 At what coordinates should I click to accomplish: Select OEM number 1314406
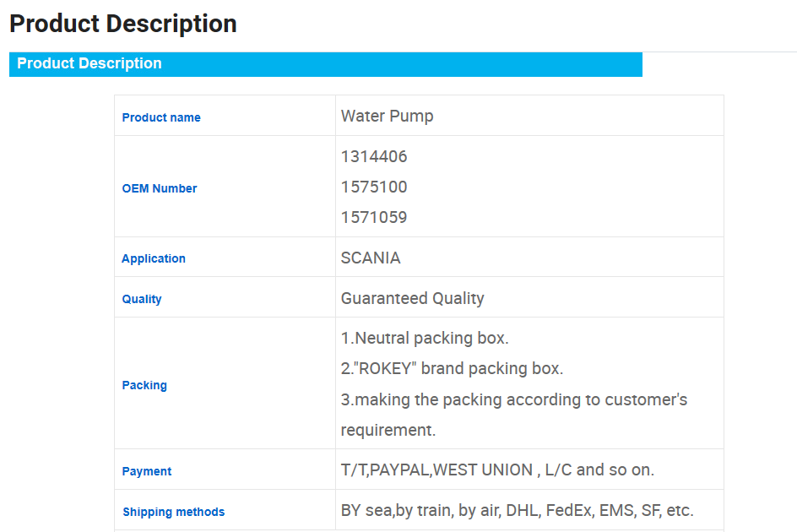[374, 156]
